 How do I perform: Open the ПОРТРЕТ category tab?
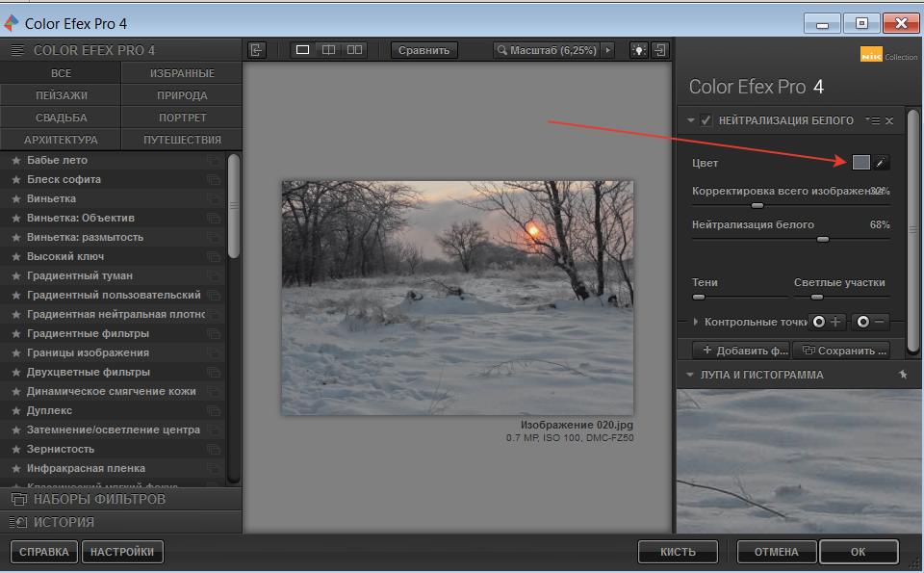(x=182, y=117)
